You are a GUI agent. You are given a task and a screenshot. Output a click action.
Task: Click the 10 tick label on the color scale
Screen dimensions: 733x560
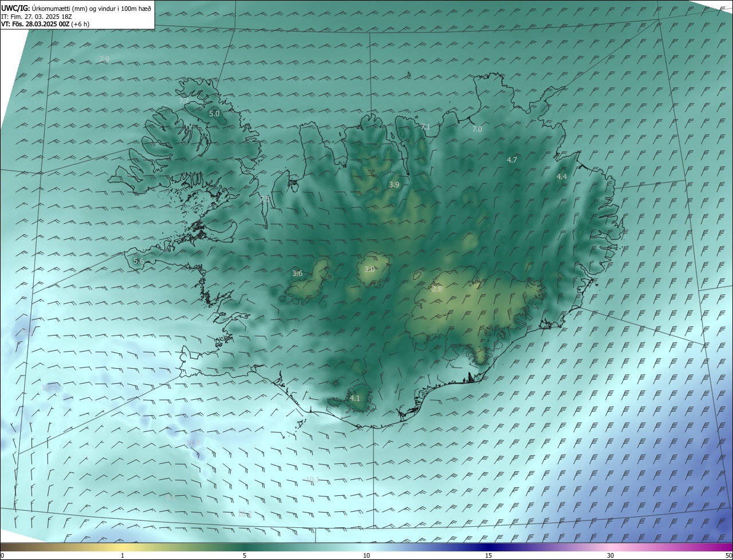366,555
